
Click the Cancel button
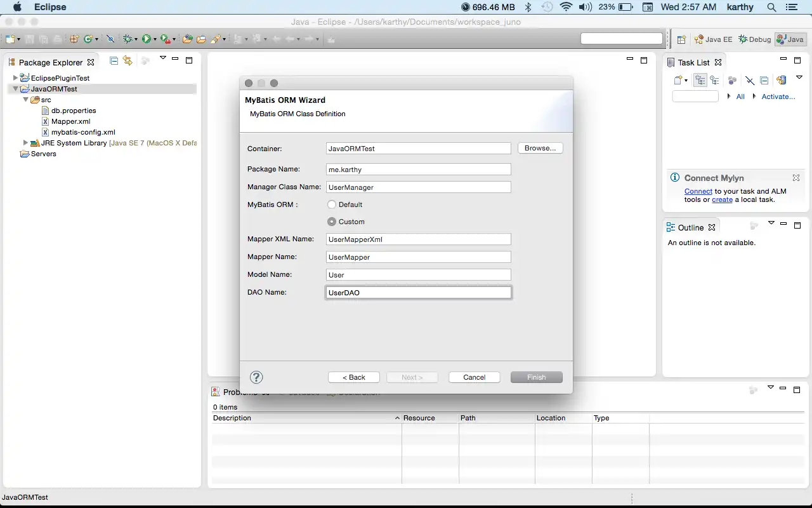point(475,377)
